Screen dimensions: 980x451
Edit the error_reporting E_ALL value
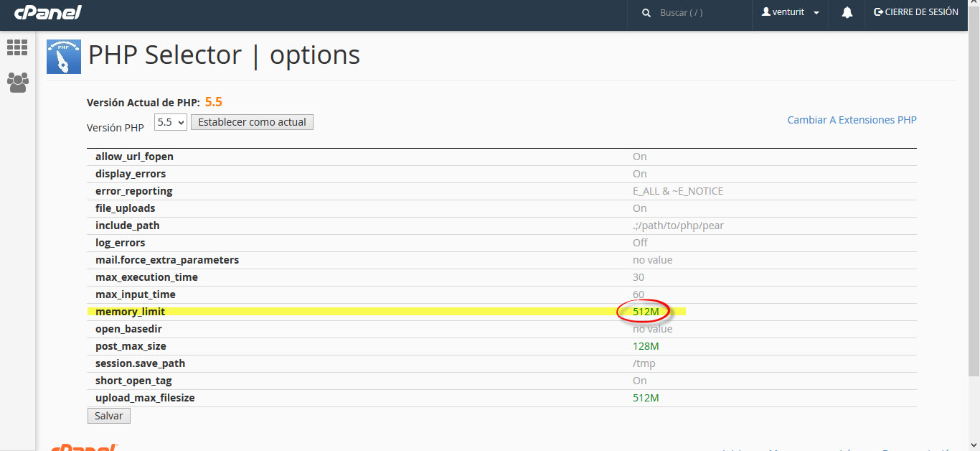tap(677, 191)
